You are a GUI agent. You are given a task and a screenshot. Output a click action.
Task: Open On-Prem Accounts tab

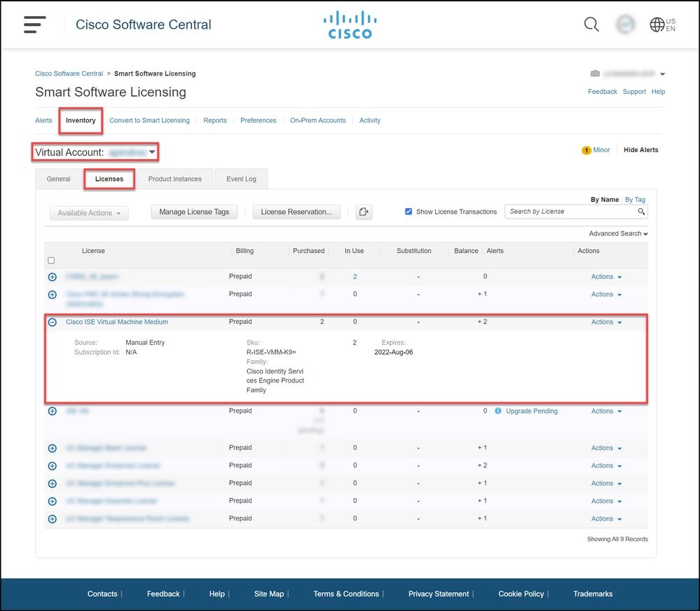[x=317, y=121]
